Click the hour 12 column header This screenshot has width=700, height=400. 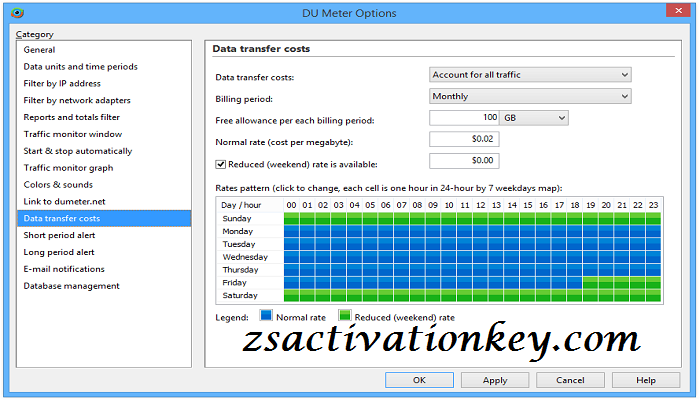coord(480,205)
